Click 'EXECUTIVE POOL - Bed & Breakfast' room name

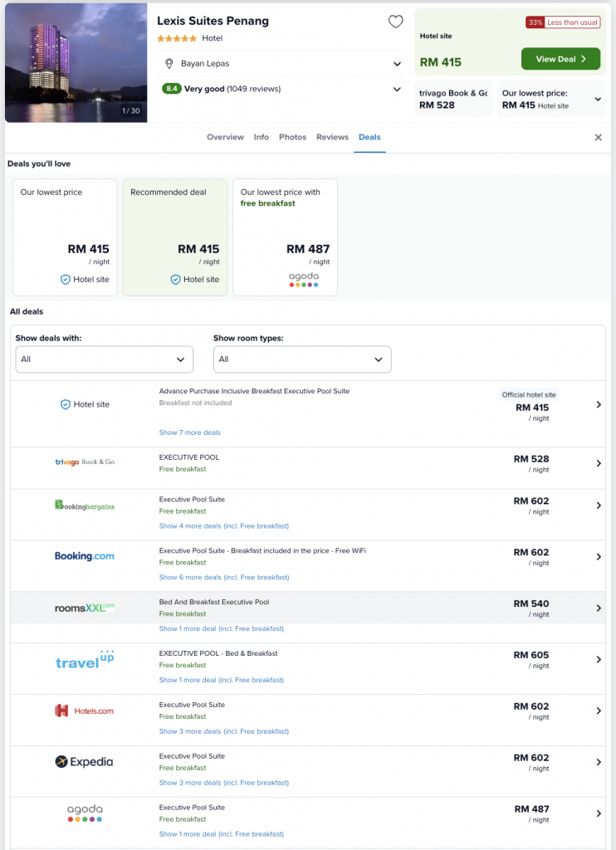(x=218, y=653)
